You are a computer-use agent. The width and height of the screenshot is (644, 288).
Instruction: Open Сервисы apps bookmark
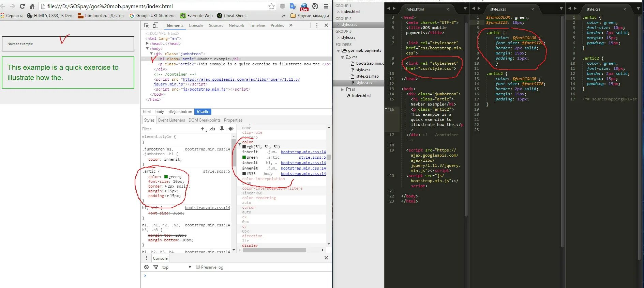(x=12, y=16)
